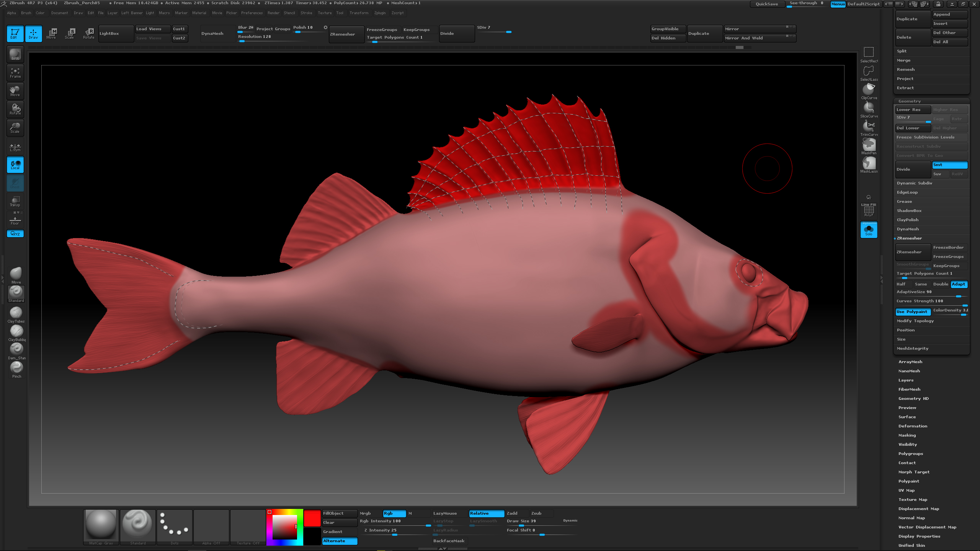Expand the Dynamic Subdiv section
The height and width of the screenshot is (551, 980).
[915, 183]
